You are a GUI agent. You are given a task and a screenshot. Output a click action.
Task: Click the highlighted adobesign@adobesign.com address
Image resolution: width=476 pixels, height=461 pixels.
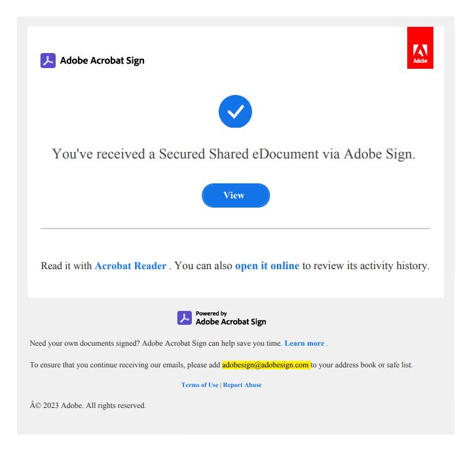[265, 365]
